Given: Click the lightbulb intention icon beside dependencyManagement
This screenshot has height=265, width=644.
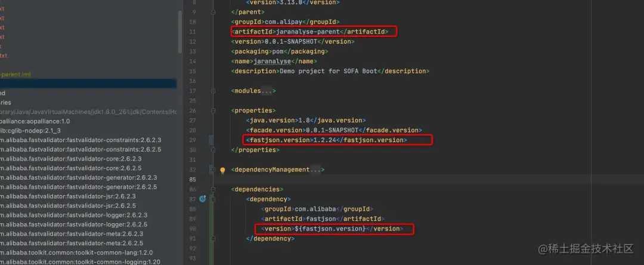Looking at the screenshot, I should pyautogui.click(x=222, y=170).
